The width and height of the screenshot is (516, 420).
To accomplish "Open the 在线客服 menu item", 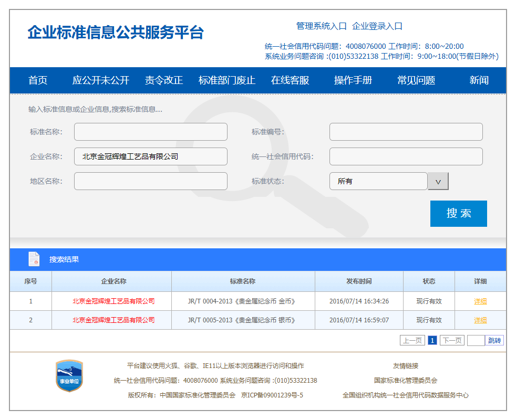I will tap(290, 80).
